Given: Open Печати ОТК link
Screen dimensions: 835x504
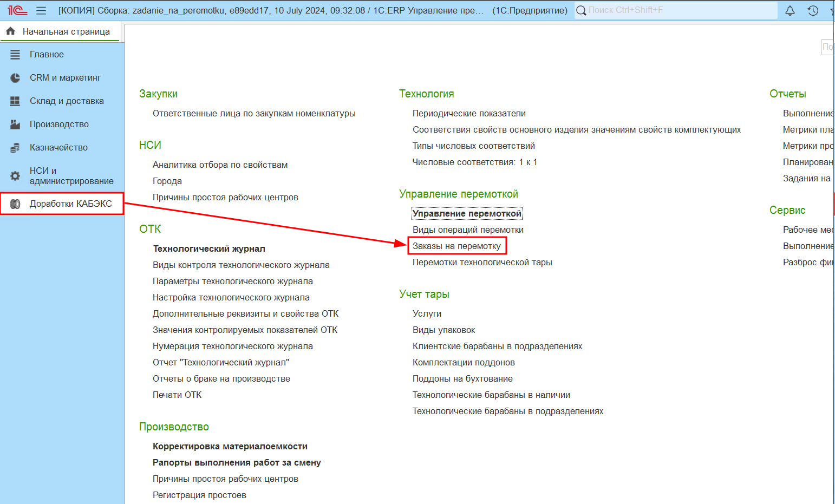Looking at the screenshot, I should point(177,395).
